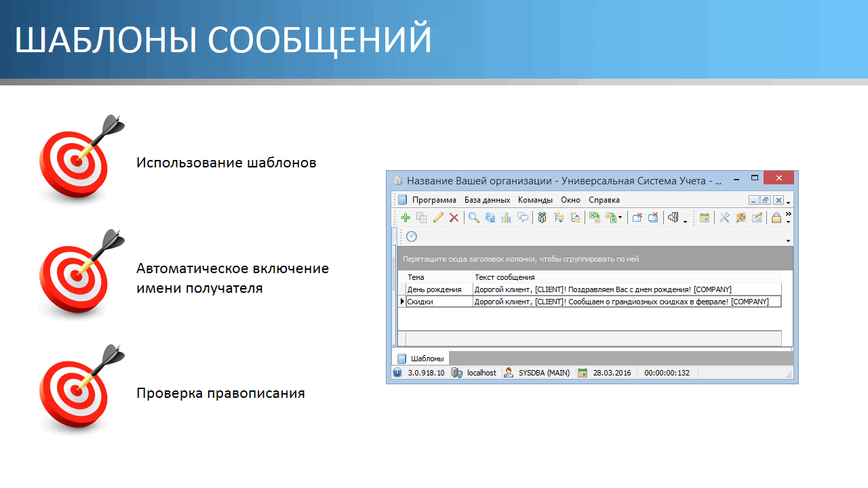Image resolution: width=868 pixels, height=488 pixels.
Task: Click the calendar toolbar icon
Action: [x=705, y=218]
